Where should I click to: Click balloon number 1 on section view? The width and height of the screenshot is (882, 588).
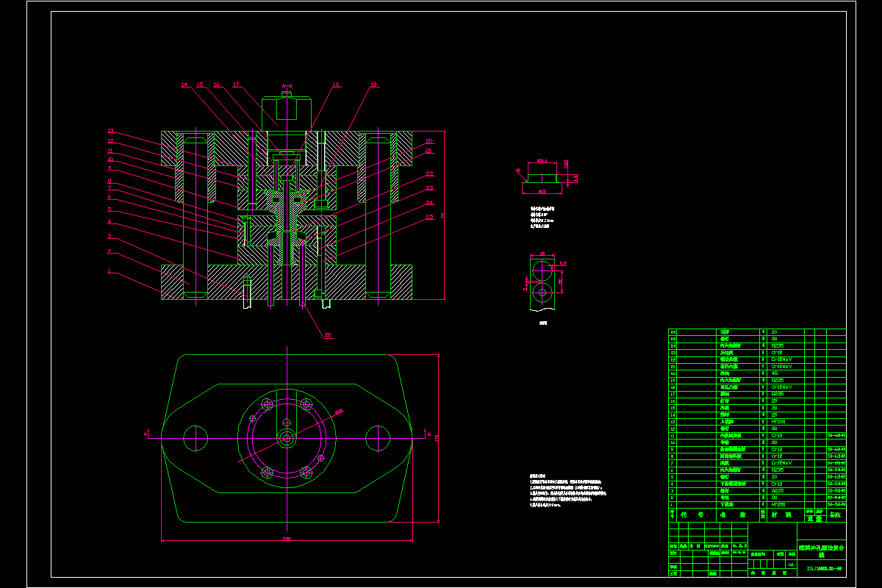point(109,270)
